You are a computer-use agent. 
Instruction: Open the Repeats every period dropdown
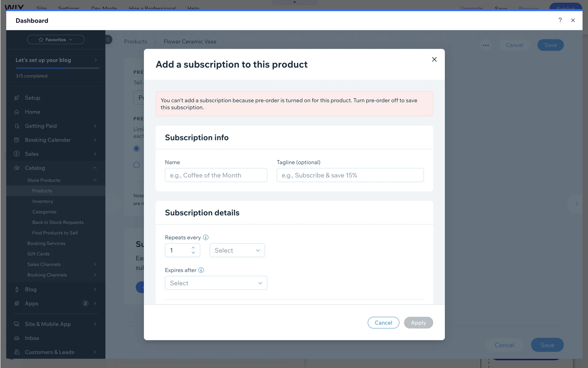[x=237, y=251]
